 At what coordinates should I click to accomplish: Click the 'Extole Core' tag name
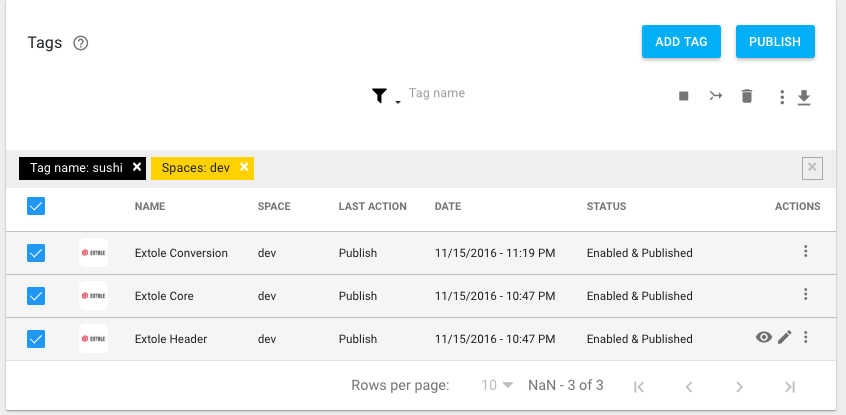[x=164, y=296]
